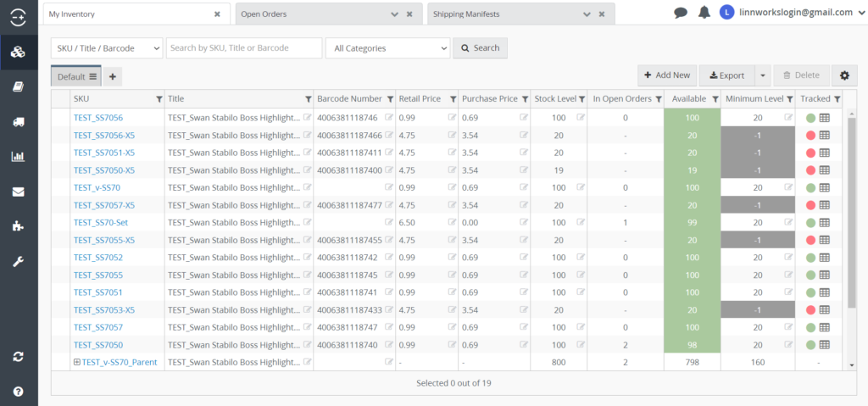
Task: Open the Shipping Manifests tab dropdown chevron
Action: tap(587, 14)
